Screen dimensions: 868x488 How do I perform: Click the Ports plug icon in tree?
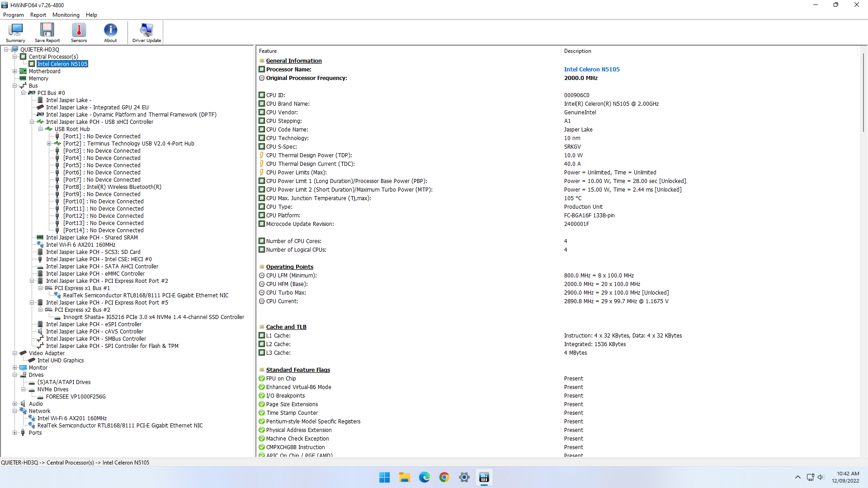(x=23, y=432)
